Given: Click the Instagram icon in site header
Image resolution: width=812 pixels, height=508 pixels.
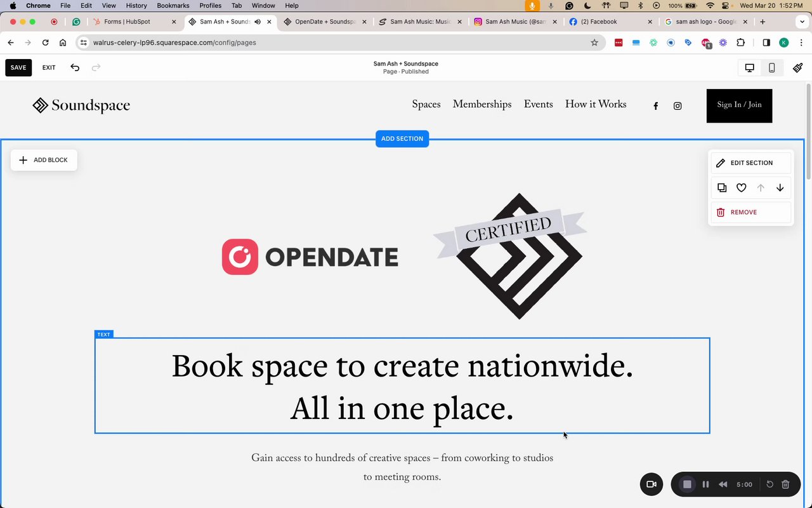Looking at the screenshot, I should [678, 106].
